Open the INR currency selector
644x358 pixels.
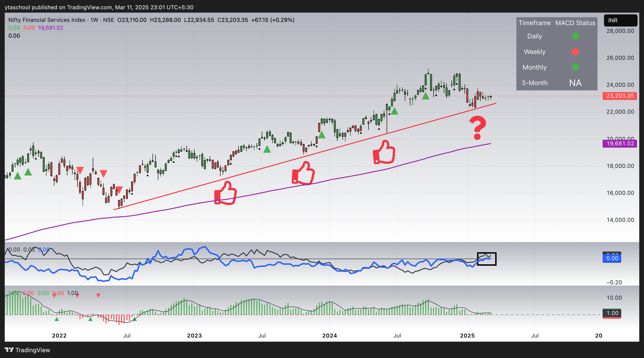click(621, 20)
